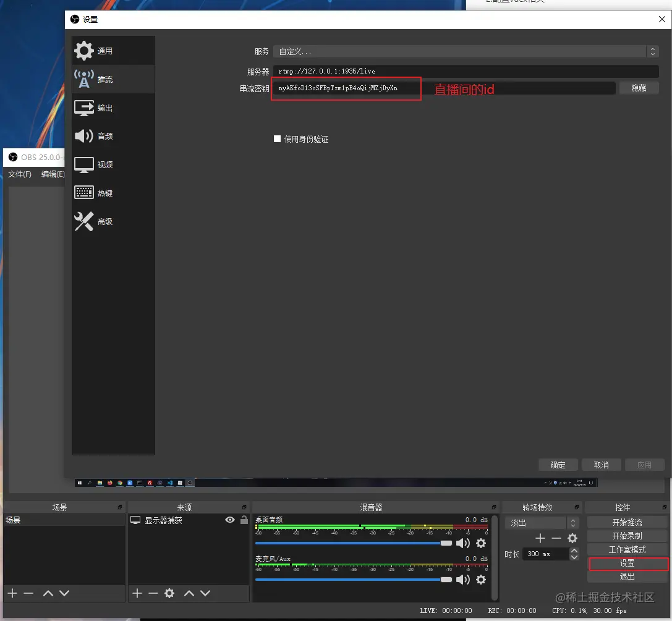Pop out the 混音器 dock panel icon
The image size is (672, 621).
pos(494,507)
